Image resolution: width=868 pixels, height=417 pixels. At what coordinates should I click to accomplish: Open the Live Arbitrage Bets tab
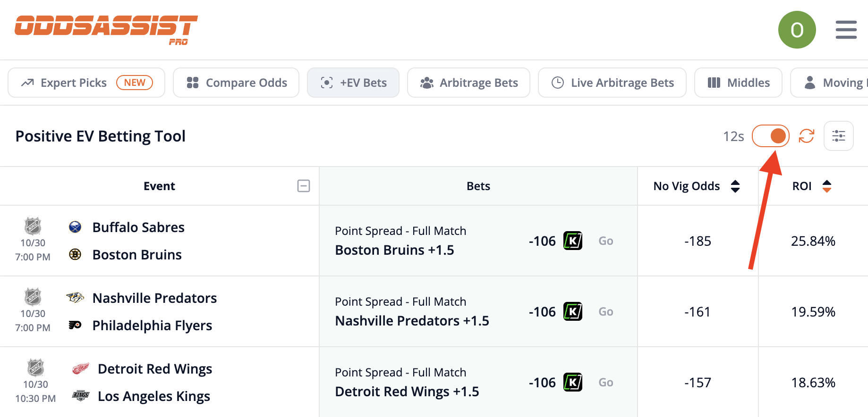tap(612, 83)
